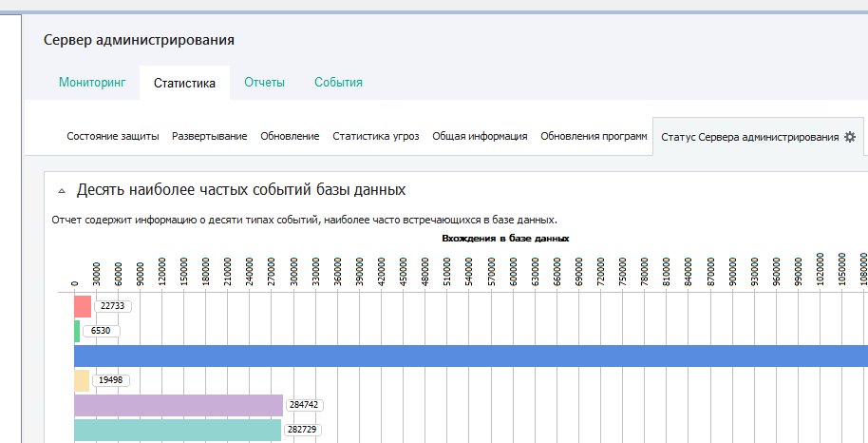Go to the События tab
This screenshot has height=443, width=868.
pyautogui.click(x=338, y=83)
